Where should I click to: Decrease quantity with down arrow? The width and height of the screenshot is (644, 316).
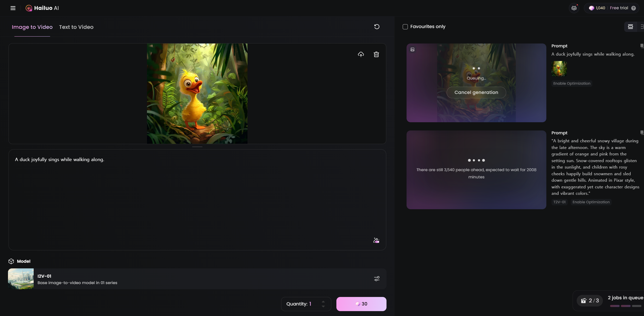point(323,306)
